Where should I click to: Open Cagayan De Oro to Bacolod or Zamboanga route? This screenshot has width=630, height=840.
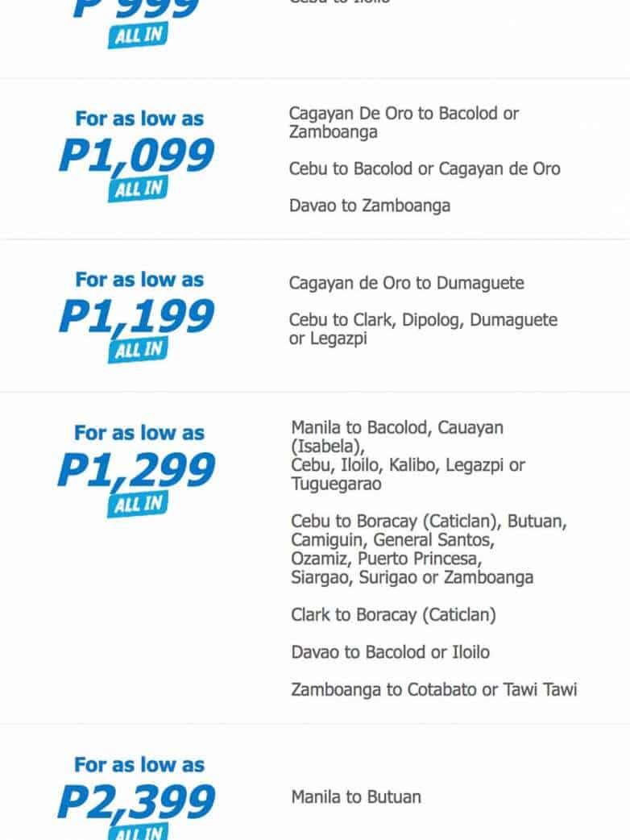click(404, 123)
